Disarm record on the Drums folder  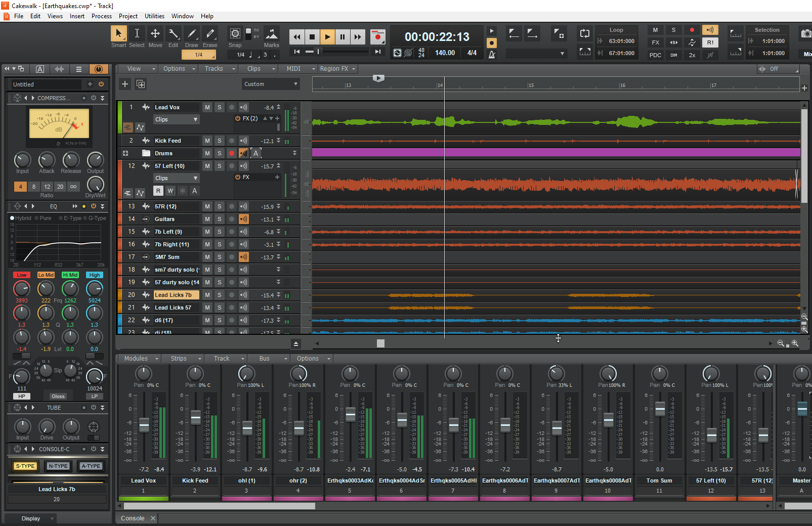[232, 153]
